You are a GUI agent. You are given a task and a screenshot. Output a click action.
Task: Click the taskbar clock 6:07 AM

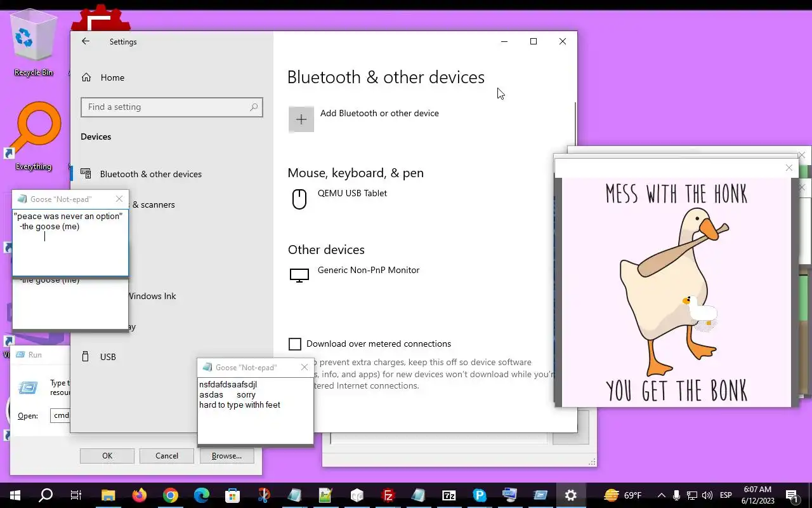pos(758,490)
